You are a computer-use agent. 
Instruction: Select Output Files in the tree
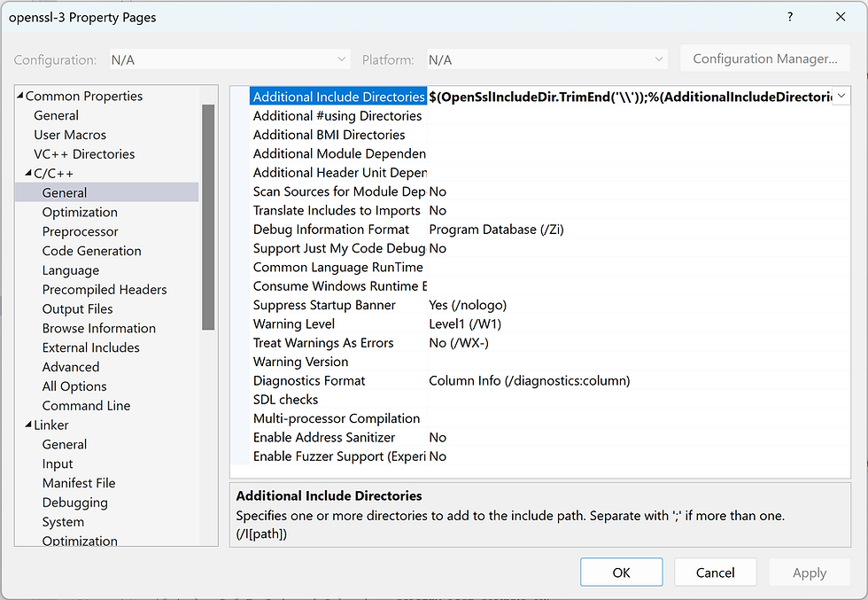click(78, 309)
